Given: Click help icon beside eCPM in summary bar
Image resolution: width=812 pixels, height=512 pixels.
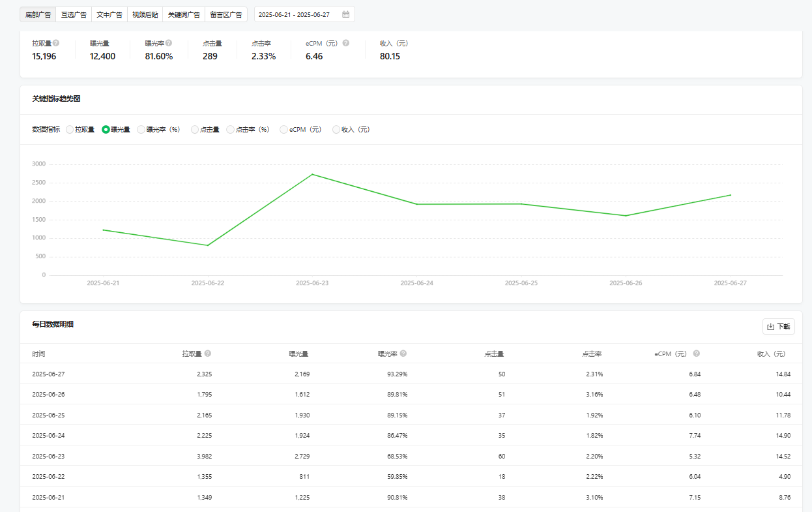Looking at the screenshot, I should click(346, 43).
